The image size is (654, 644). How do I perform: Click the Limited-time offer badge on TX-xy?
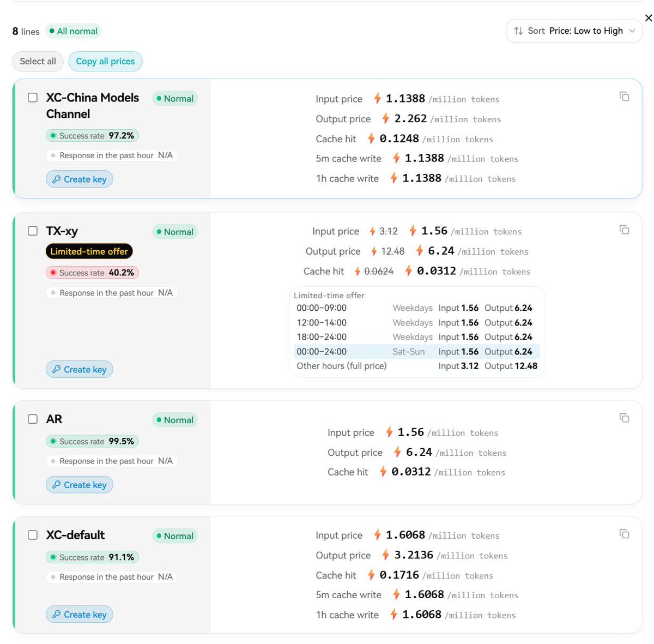pos(89,251)
